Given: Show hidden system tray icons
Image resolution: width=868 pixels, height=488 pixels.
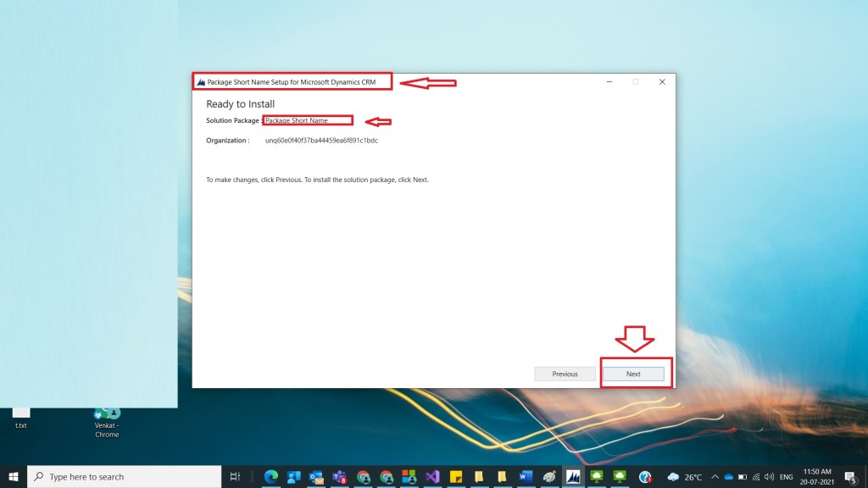Looking at the screenshot, I should (x=715, y=477).
